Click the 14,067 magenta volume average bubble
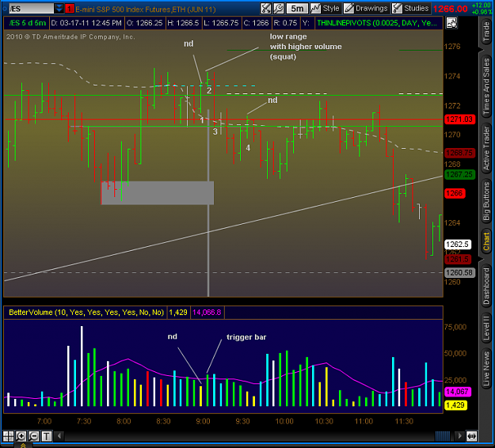This screenshot has width=495, height=448. click(x=458, y=392)
